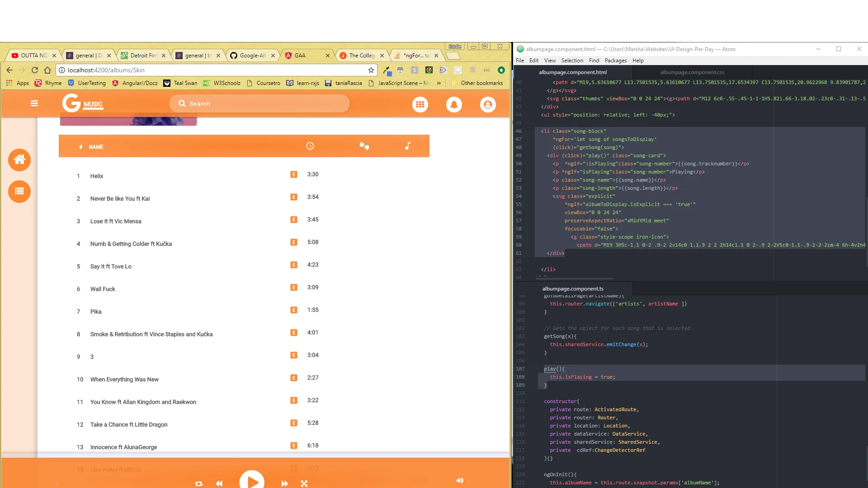Toggle fullscreen player icon

pyautogui.click(x=304, y=483)
